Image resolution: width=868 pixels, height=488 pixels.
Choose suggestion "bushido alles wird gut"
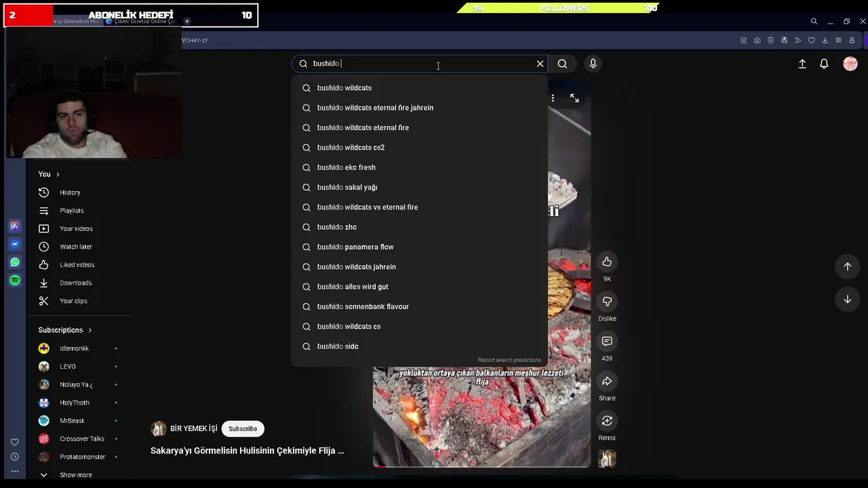[x=419, y=287]
